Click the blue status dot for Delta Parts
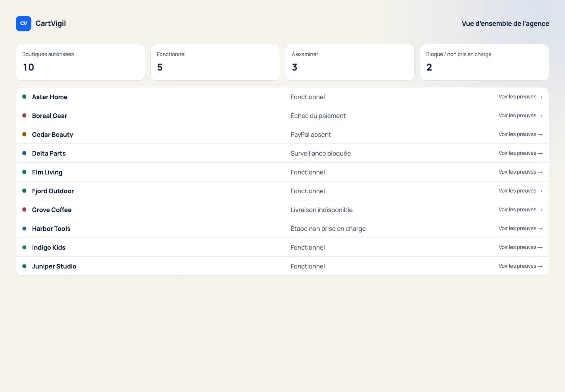 [24, 153]
